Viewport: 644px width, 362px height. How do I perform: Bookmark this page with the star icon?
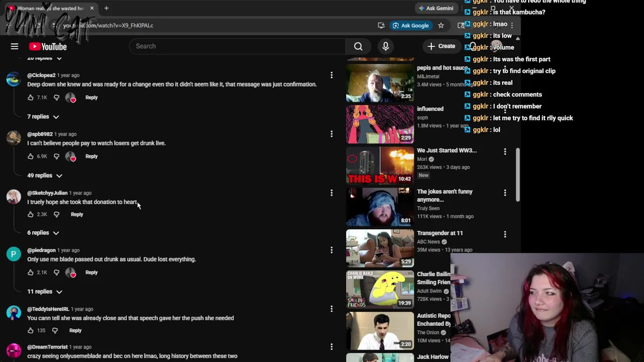point(441,25)
